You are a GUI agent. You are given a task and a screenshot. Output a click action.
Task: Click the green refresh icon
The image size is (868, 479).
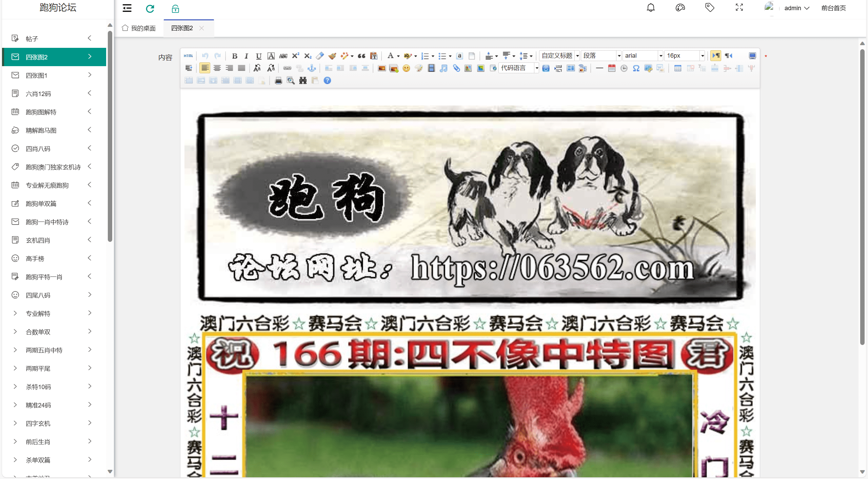[x=150, y=8]
